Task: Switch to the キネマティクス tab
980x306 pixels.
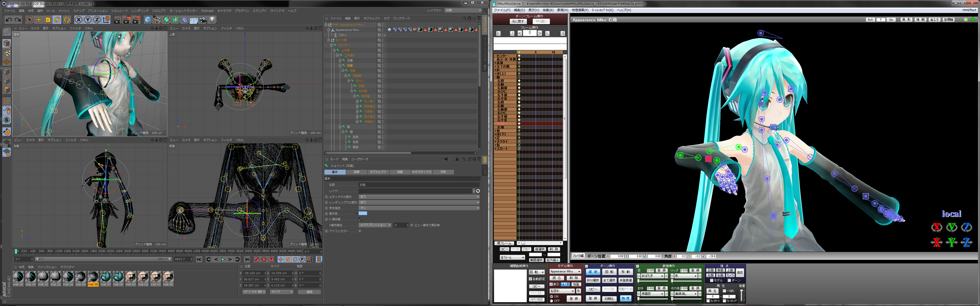Action: 422,172
